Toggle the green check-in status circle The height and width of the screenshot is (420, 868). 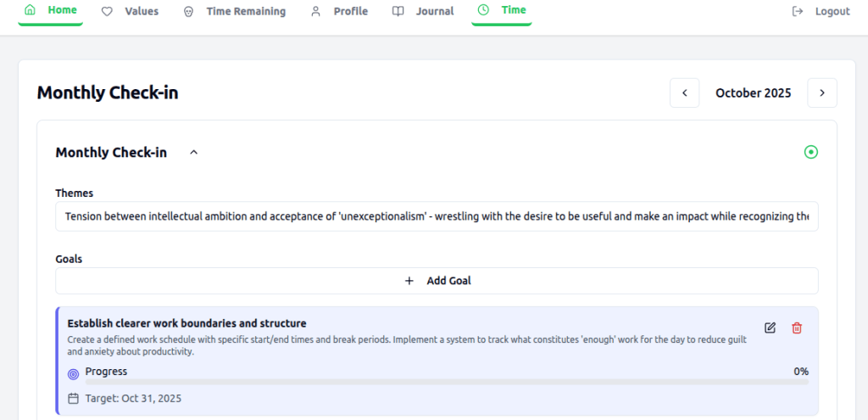[810, 153]
